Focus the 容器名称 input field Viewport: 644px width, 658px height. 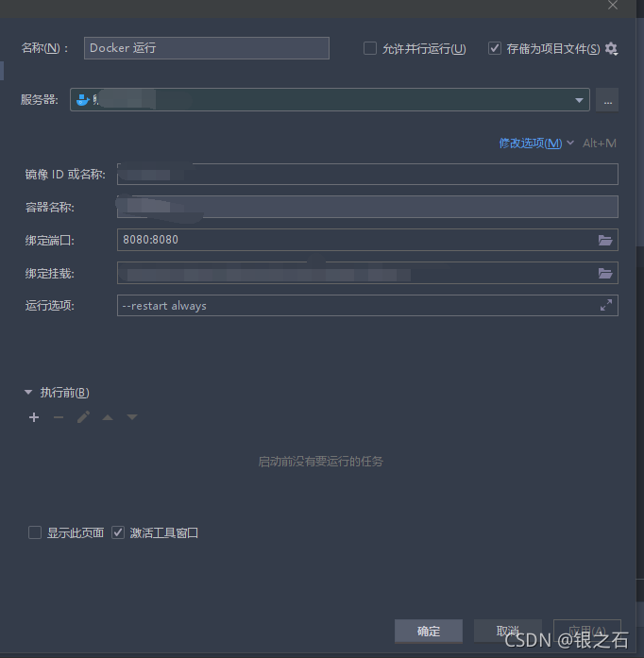[x=367, y=207]
